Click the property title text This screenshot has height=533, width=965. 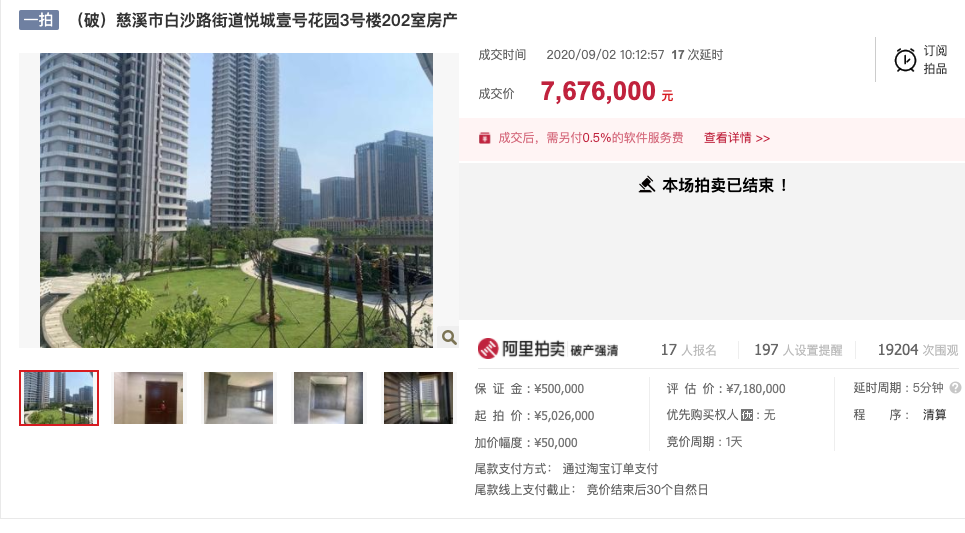click(x=265, y=20)
